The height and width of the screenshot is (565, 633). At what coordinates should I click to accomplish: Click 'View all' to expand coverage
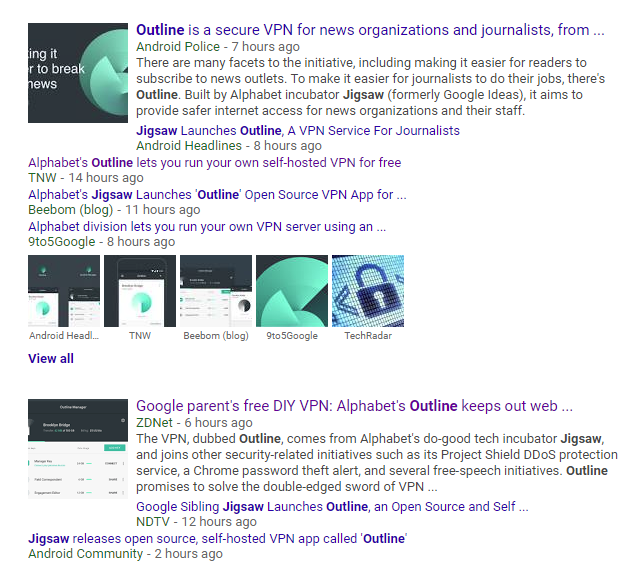tap(51, 358)
